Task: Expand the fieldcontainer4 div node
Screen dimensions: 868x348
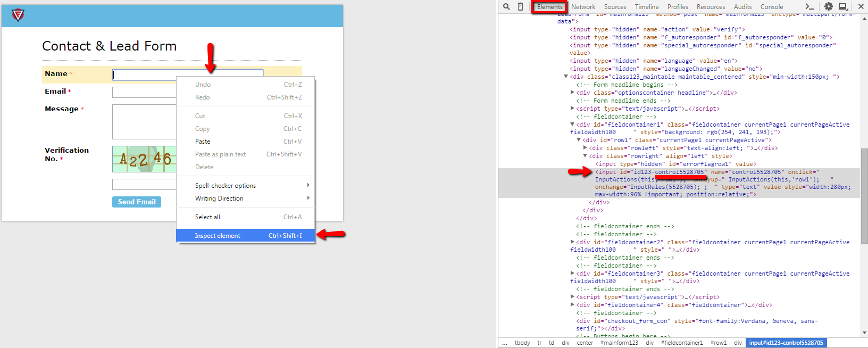Action: (x=572, y=305)
